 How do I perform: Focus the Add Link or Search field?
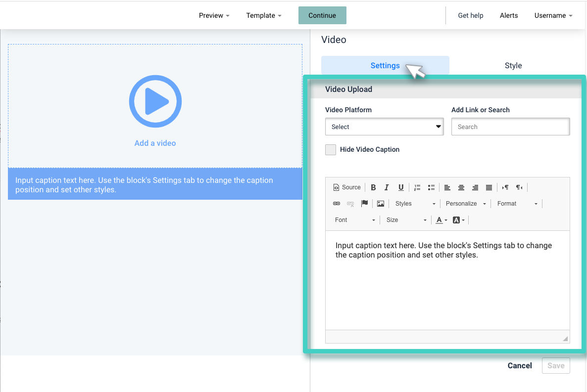click(511, 127)
